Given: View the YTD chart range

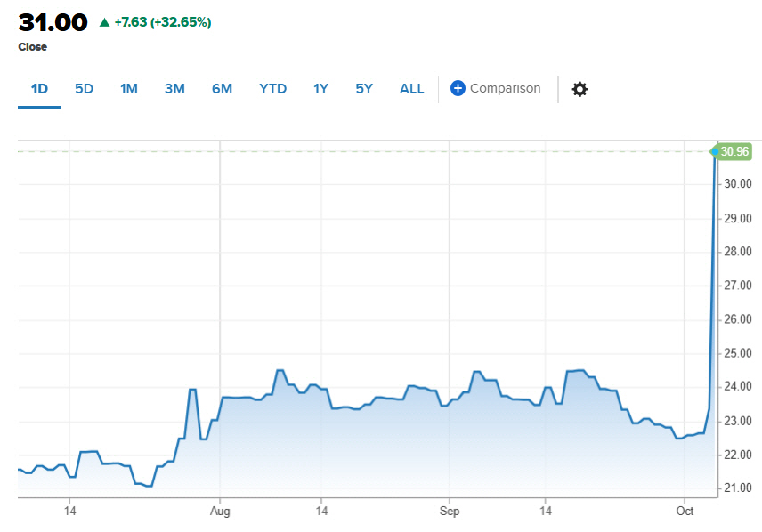Looking at the screenshot, I should pyautogui.click(x=272, y=89).
